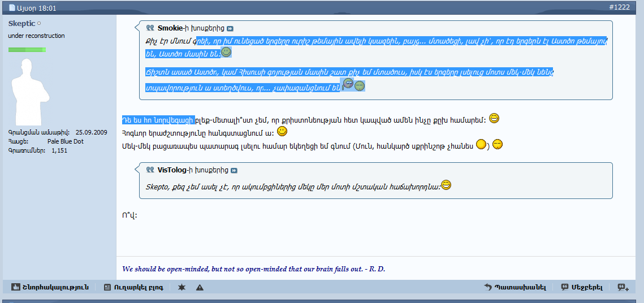The height and width of the screenshot is (303, 644).
Task: Click the signature text by R. D.
Action: [x=254, y=269]
